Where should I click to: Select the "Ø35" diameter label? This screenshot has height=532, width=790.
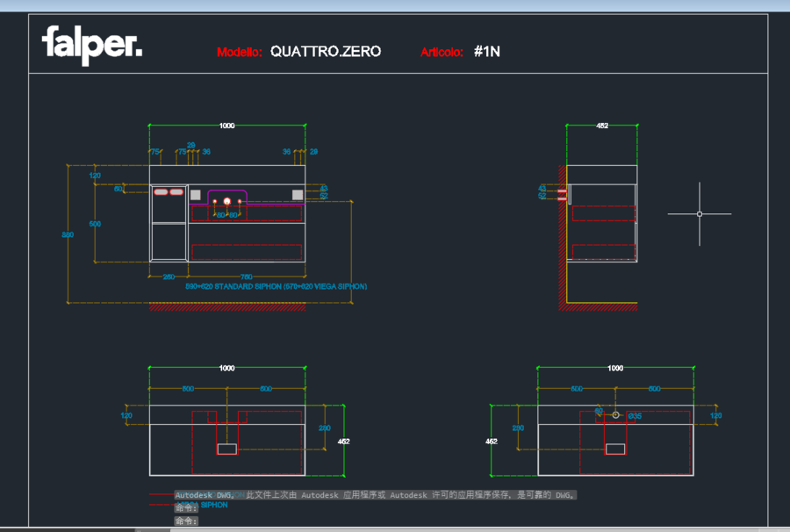pos(635,416)
